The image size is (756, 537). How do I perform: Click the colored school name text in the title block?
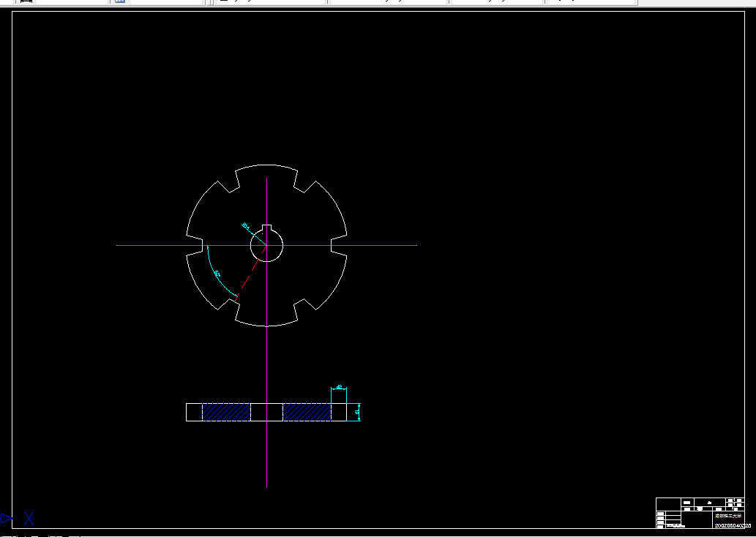[728, 516]
